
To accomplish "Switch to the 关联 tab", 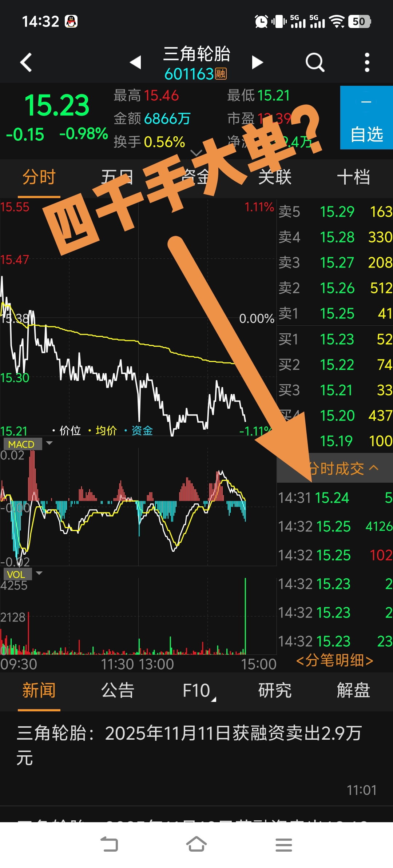I will (275, 177).
